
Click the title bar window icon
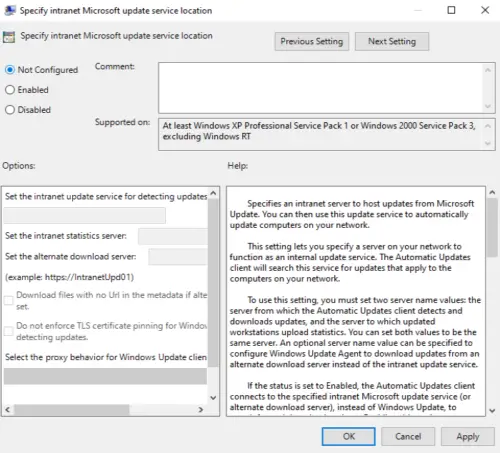10,10
